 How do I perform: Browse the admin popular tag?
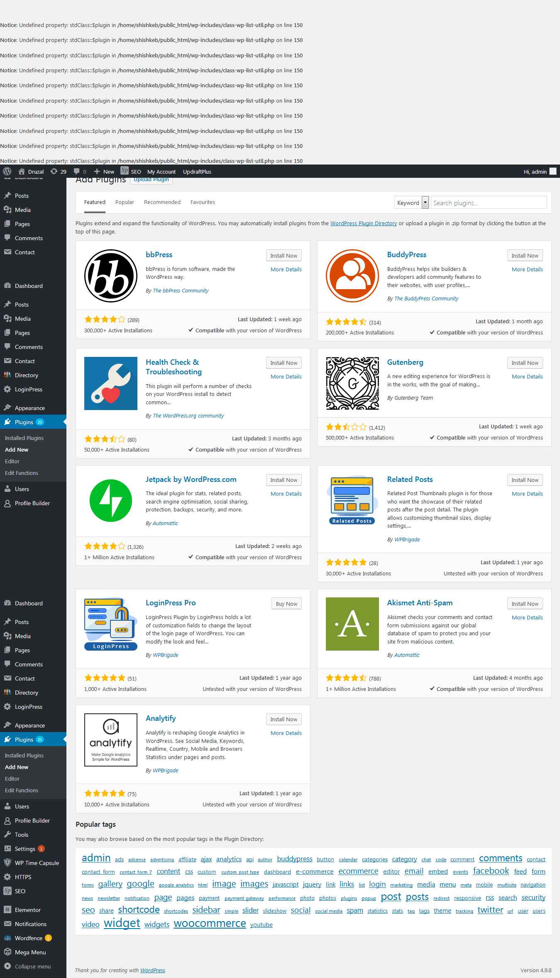[96, 858]
